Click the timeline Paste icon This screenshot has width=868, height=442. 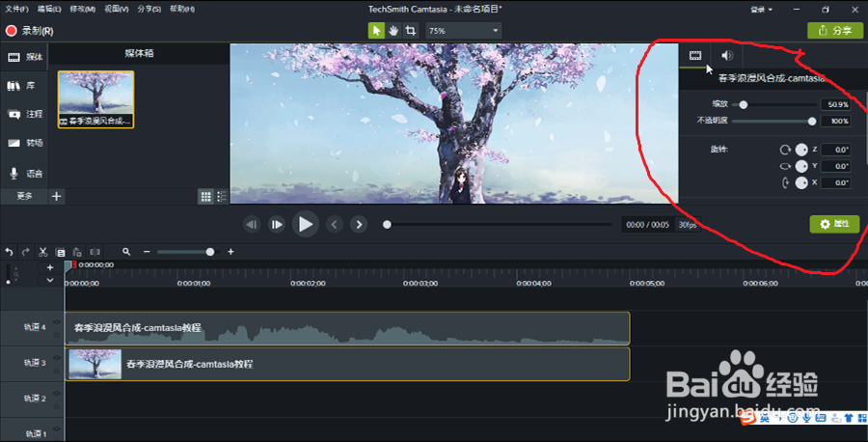(77, 252)
